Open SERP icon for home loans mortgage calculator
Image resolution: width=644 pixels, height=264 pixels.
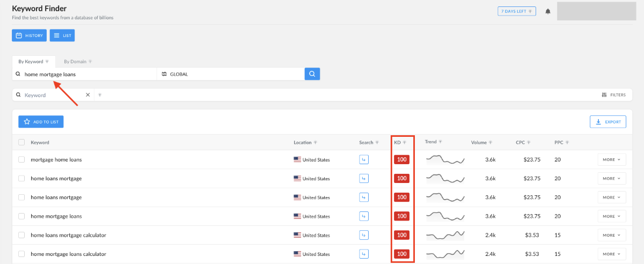click(364, 235)
